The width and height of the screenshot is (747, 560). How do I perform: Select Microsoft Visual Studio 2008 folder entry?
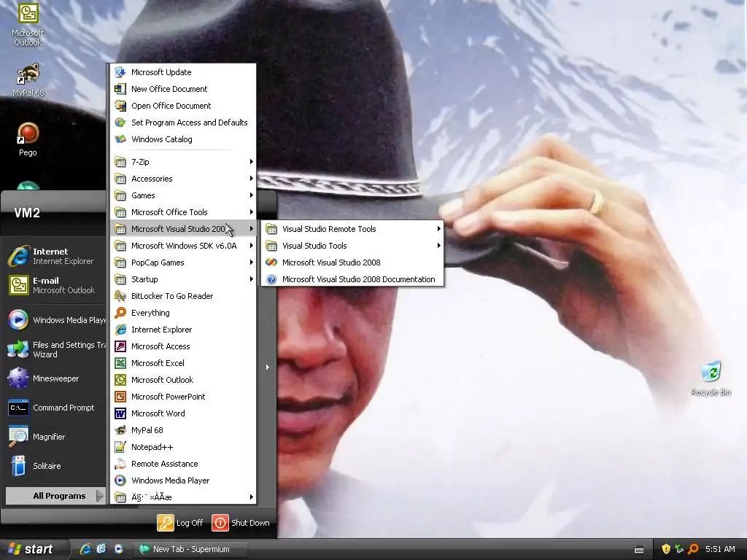[183, 229]
